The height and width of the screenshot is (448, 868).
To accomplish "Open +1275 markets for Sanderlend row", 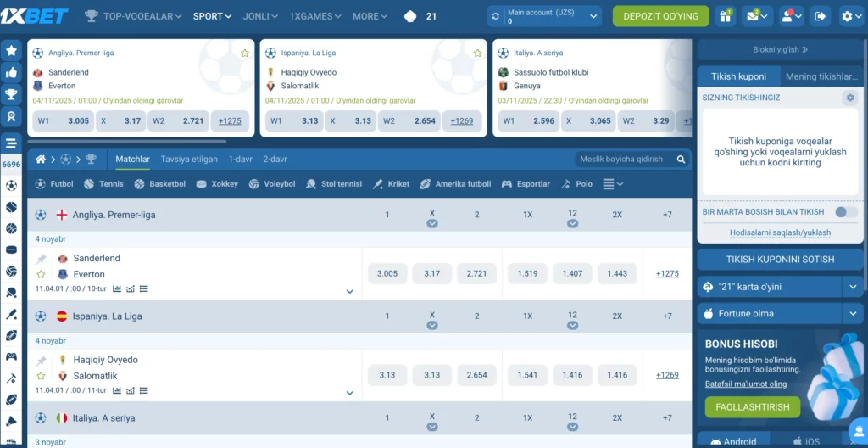I will point(667,273).
